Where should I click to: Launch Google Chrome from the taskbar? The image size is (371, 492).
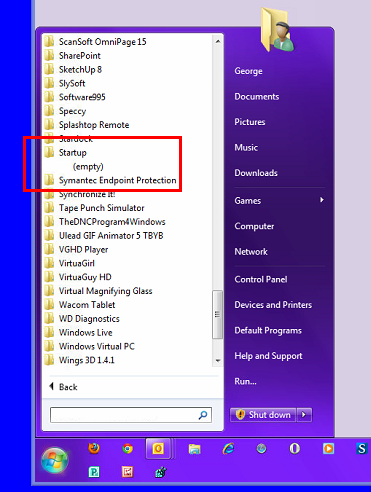(x=127, y=449)
